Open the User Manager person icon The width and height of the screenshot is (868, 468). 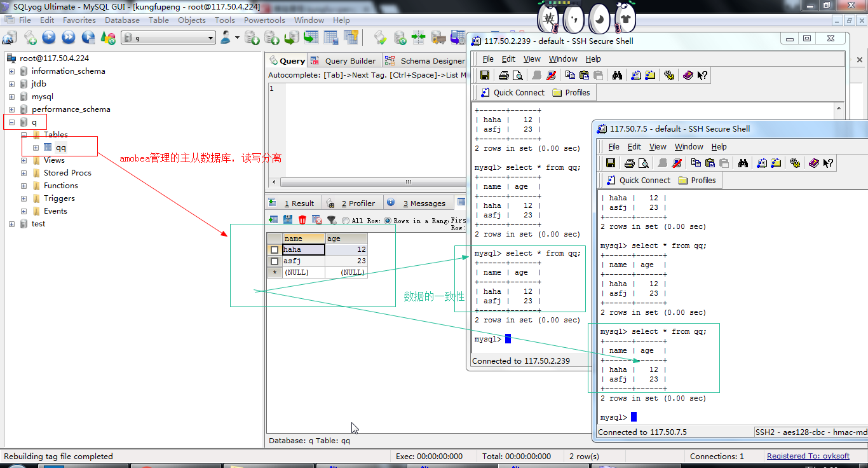[226, 38]
